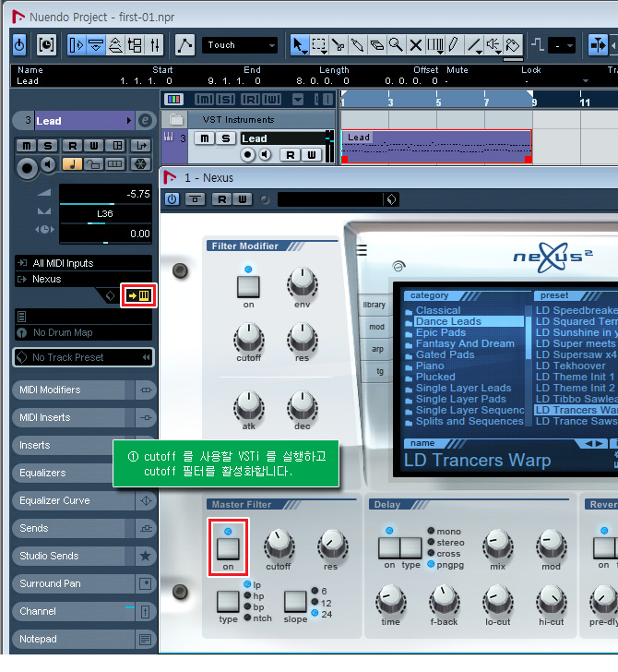This screenshot has height=672, width=618.
Task: Click the Nexus hamburger menu icon
Action: tap(362, 250)
